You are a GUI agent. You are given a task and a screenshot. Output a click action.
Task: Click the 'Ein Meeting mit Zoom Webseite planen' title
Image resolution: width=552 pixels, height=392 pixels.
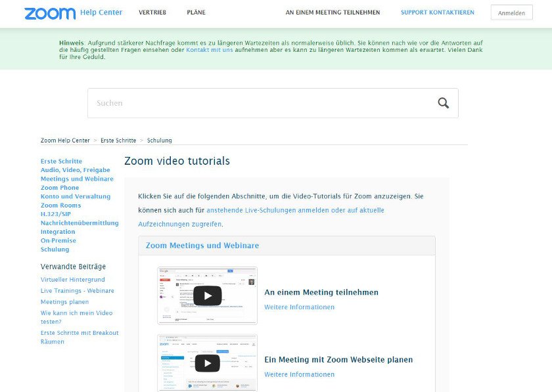pyautogui.click(x=338, y=360)
